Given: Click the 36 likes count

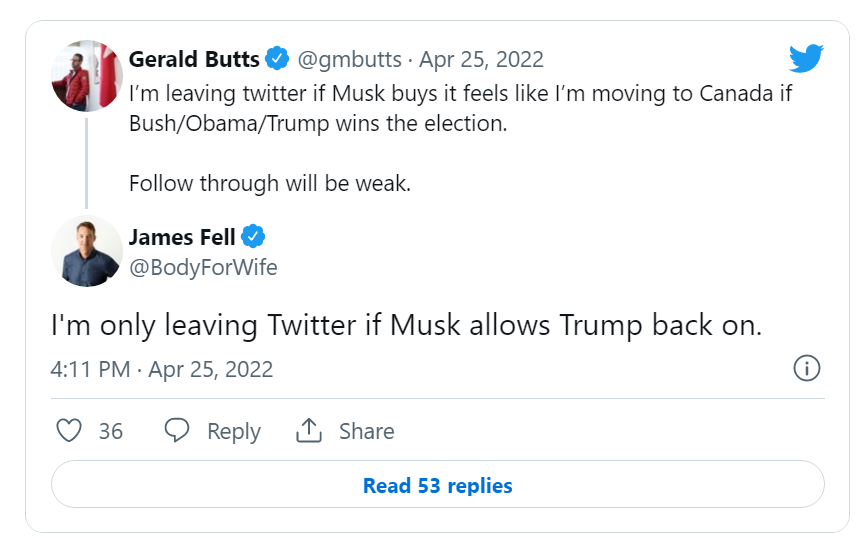Looking at the screenshot, I should point(111,431).
